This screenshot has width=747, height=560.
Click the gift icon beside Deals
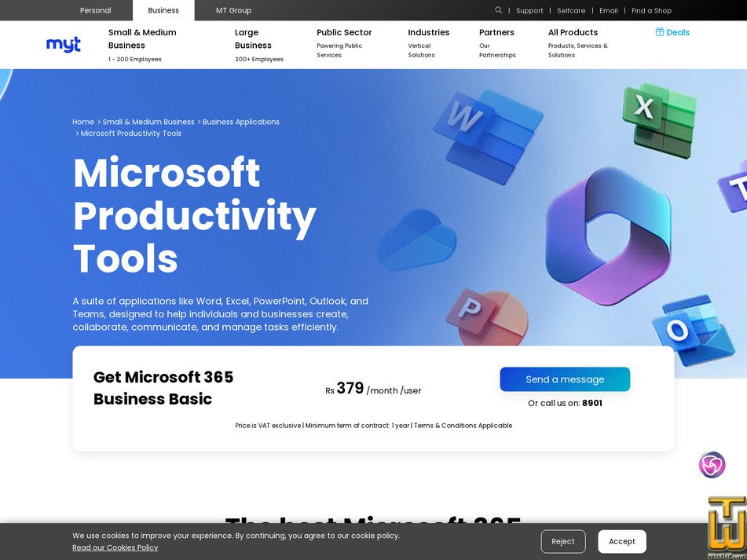point(659,32)
